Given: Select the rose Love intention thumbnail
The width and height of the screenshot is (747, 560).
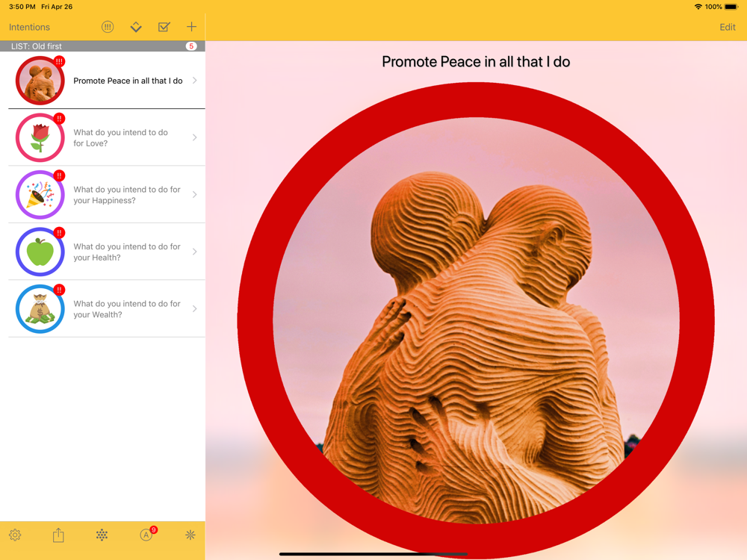Looking at the screenshot, I should (40, 137).
